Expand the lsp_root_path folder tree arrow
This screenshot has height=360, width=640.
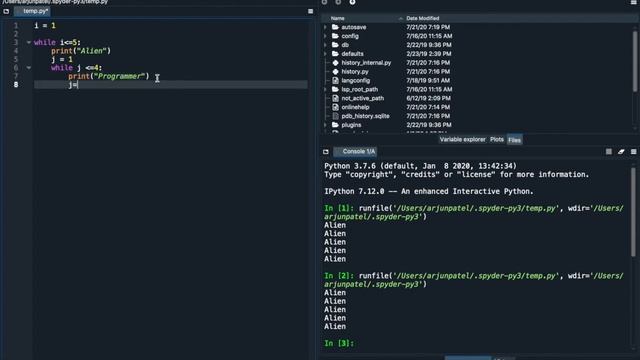pos(325,89)
